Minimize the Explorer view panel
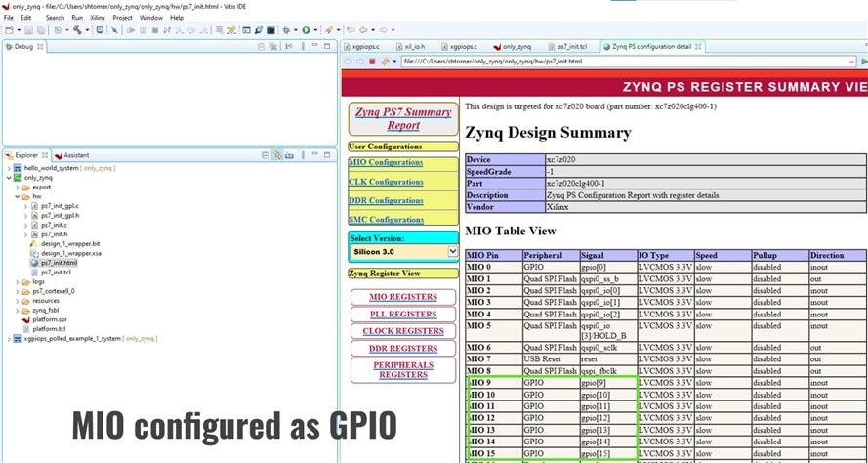This screenshot has height=463, width=868. click(315, 154)
